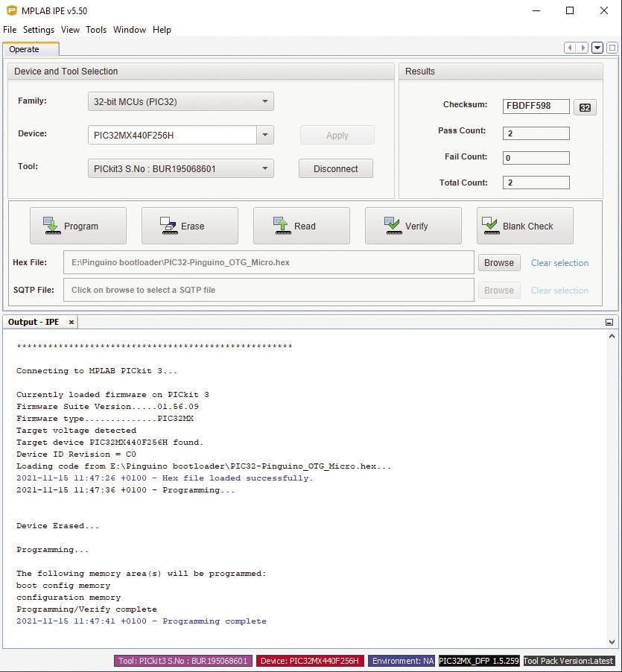Browse for a Hex file
Viewport: 622px width, 672px height.
tap(499, 263)
